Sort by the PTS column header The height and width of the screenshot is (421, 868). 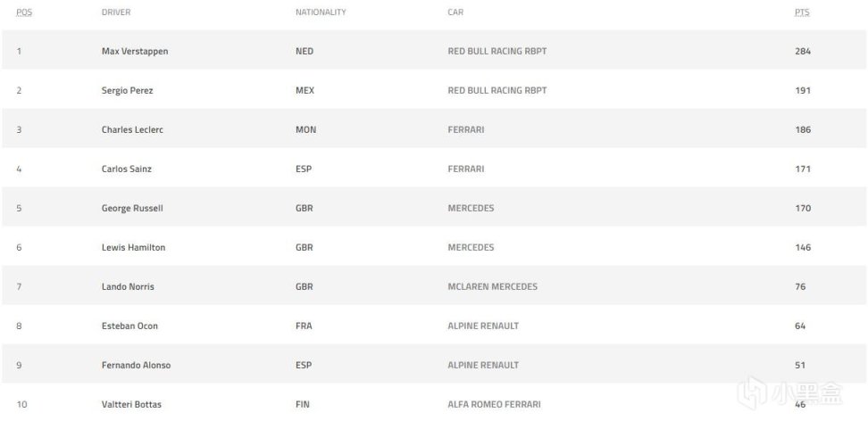(802, 12)
